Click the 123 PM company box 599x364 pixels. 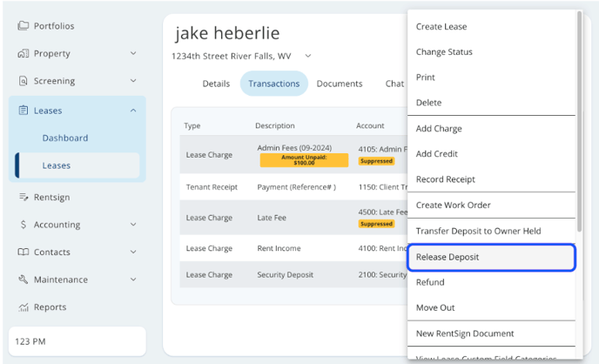[x=77, y=341]
